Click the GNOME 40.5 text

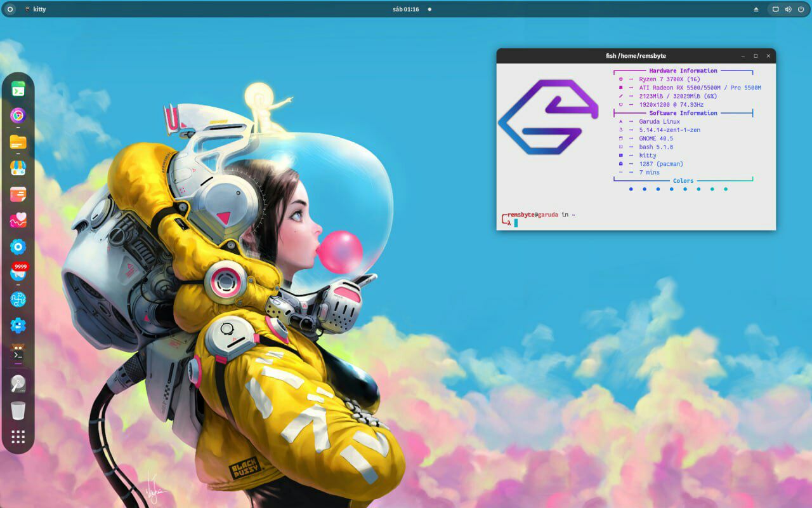pos(656,138)
